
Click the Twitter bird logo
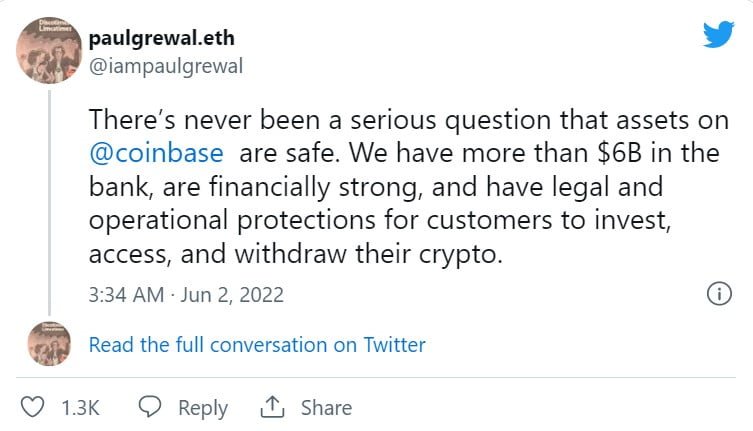[x=718, y=33]
